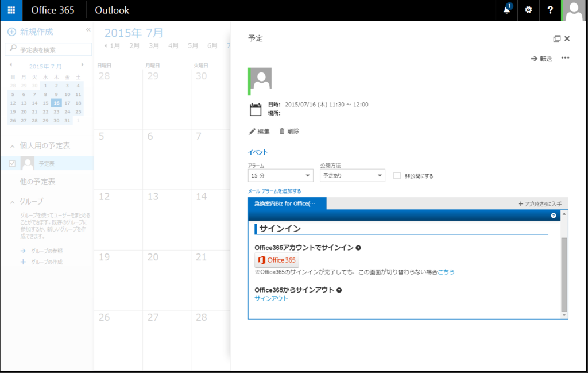The image size is (588, 373).
Task: Sign in with the Office 365 button
Action: (x=276, y=260)
